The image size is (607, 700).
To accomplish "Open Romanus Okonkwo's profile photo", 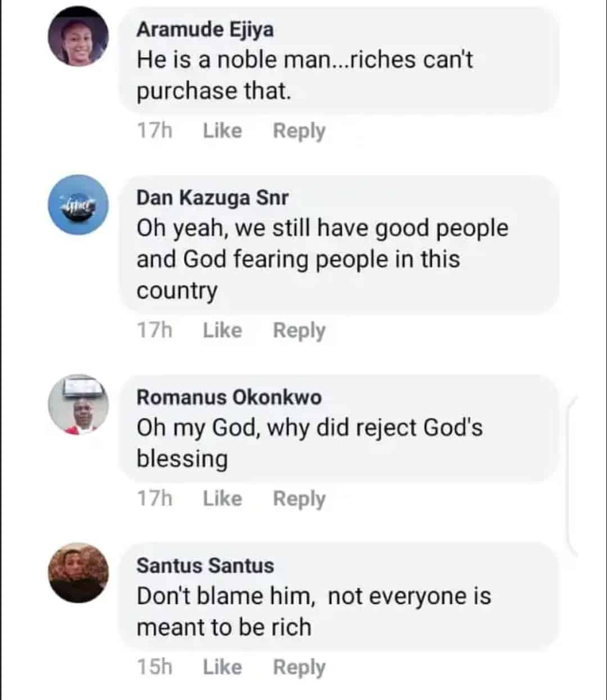I will (x=78, y=404).
